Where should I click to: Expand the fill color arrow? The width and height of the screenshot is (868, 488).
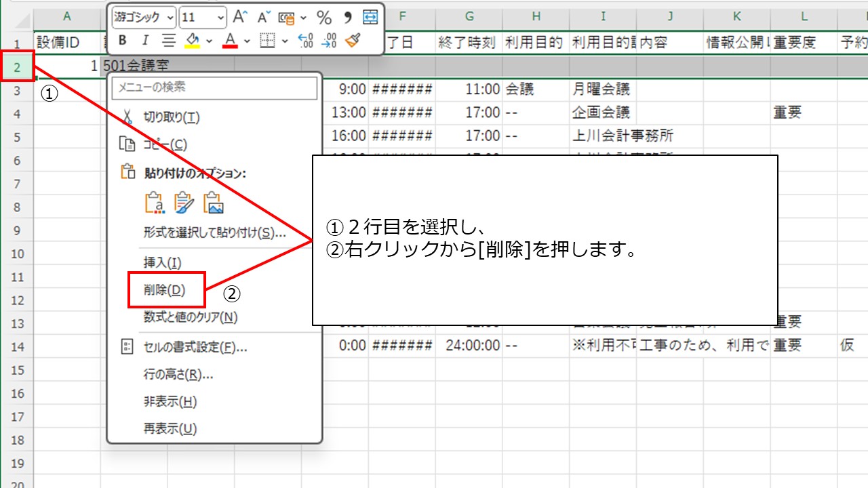(x=209, y=41)
